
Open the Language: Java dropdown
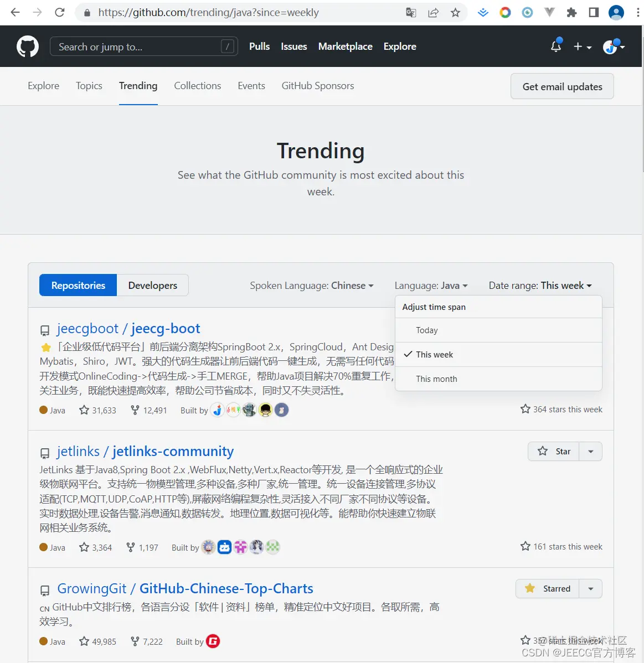pos(432,286)
